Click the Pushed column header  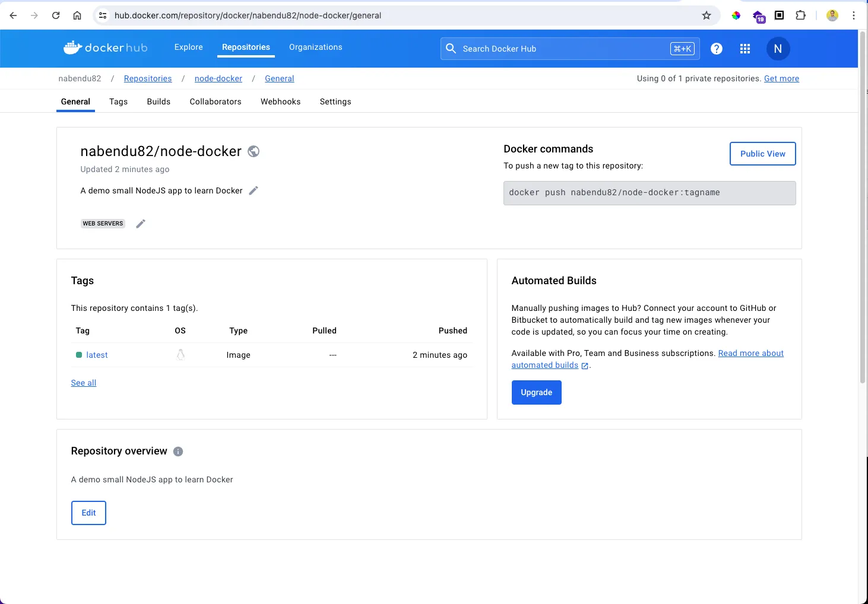tap(453, 330)
